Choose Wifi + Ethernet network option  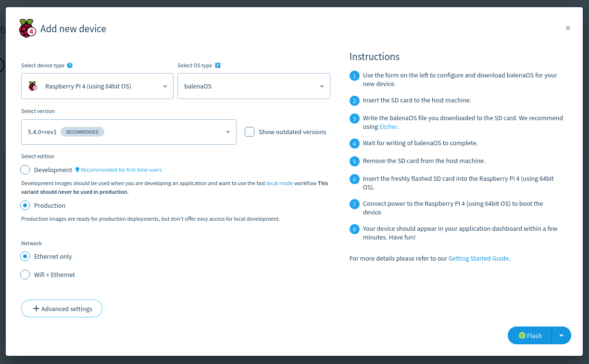[25, 275]
